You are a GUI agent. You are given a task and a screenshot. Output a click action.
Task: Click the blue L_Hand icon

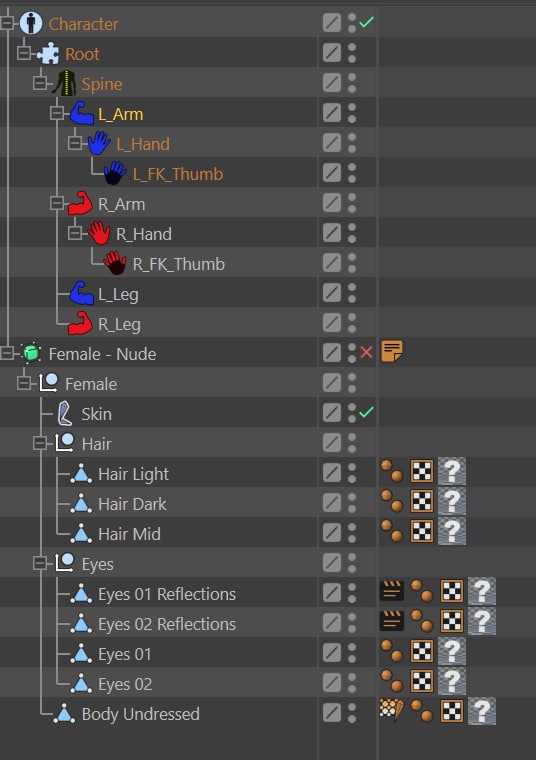[99, 143]
